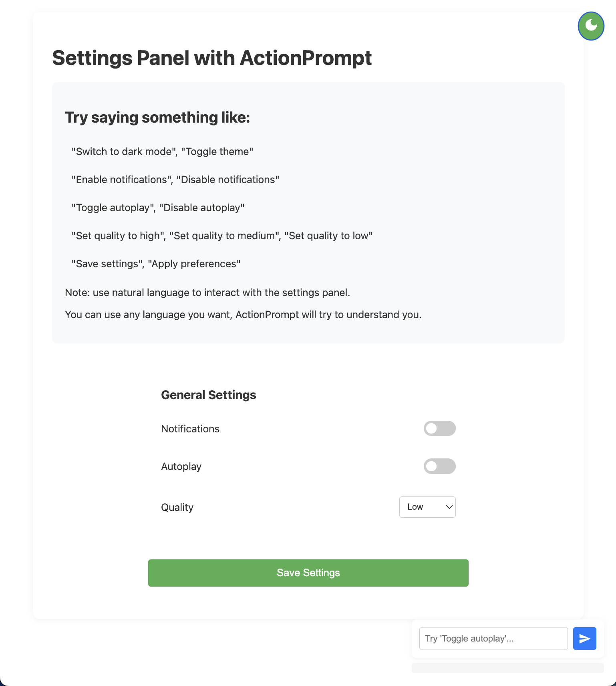Click the 'Toggle autoplay' example line
This screenshot has height=686, width=616.
158,208
